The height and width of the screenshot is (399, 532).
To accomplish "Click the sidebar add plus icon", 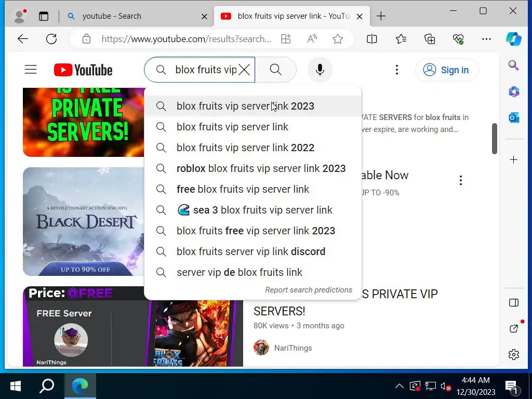I will coord(514,159).
